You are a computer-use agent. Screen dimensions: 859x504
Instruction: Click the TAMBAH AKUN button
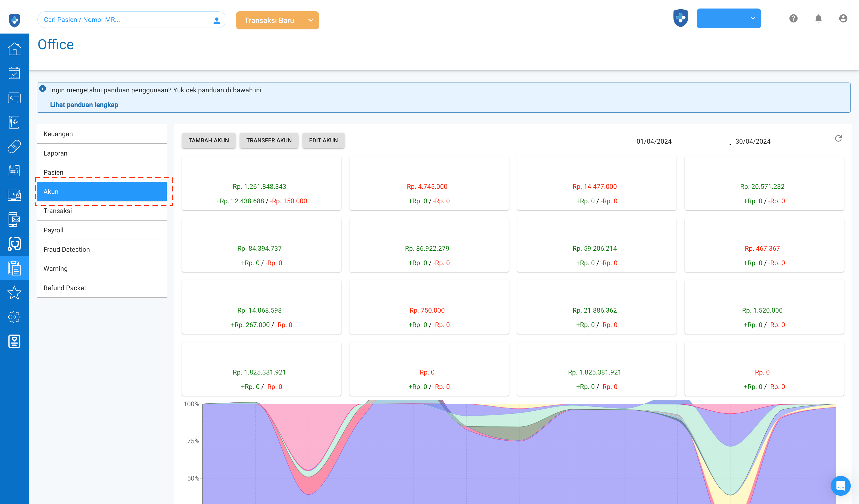(x=209, y=140)
